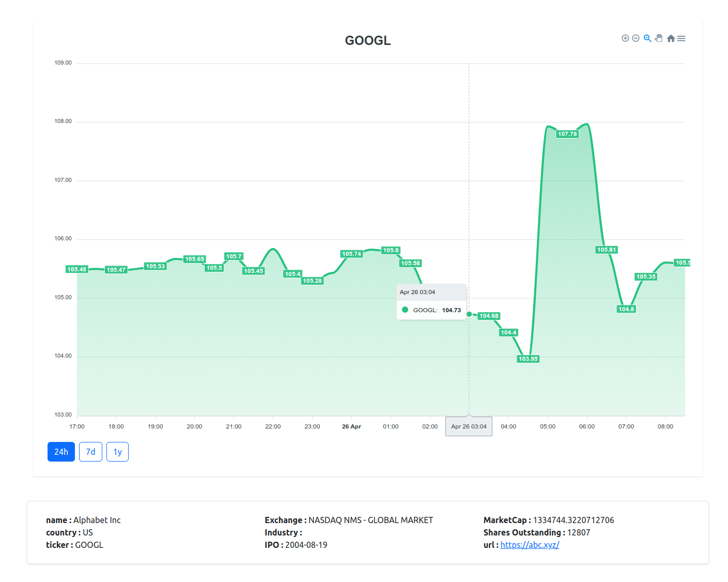Click the NASDAQ NMS - GLOBAL MARKET text
728x582 pixels.
(x=370, y=520)
